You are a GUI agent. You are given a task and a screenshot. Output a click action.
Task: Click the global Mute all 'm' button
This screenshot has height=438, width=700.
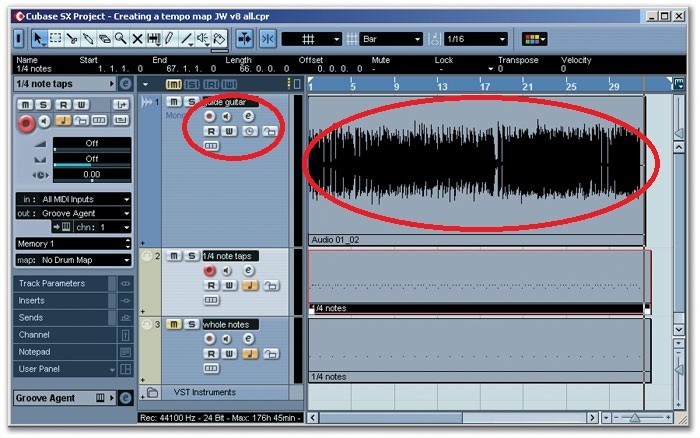pos(173,84)
